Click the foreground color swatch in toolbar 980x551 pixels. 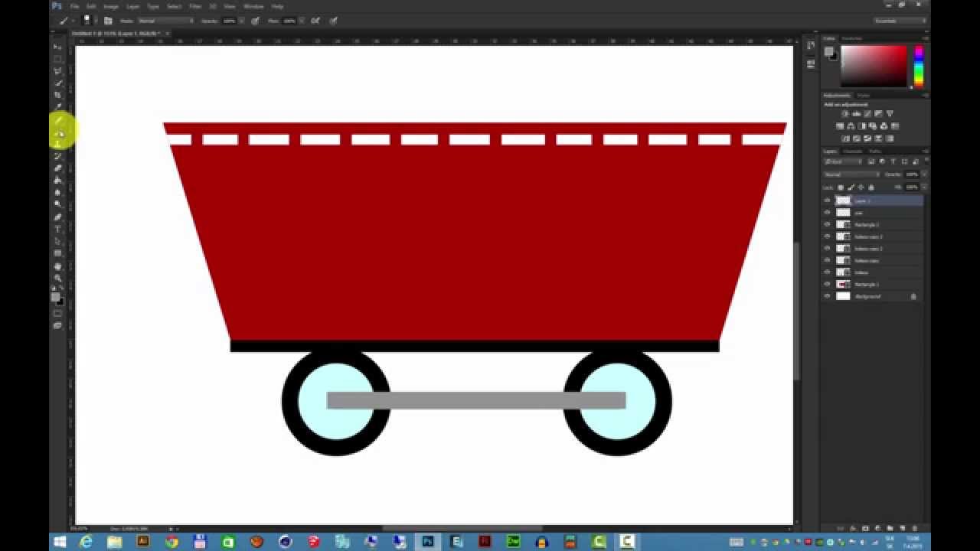click(x=55, y=297)
